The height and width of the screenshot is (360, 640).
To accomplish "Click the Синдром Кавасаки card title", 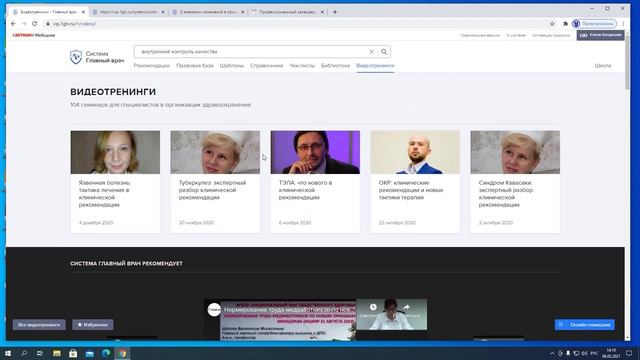I will pyautogui.click(x=506, y=194).
